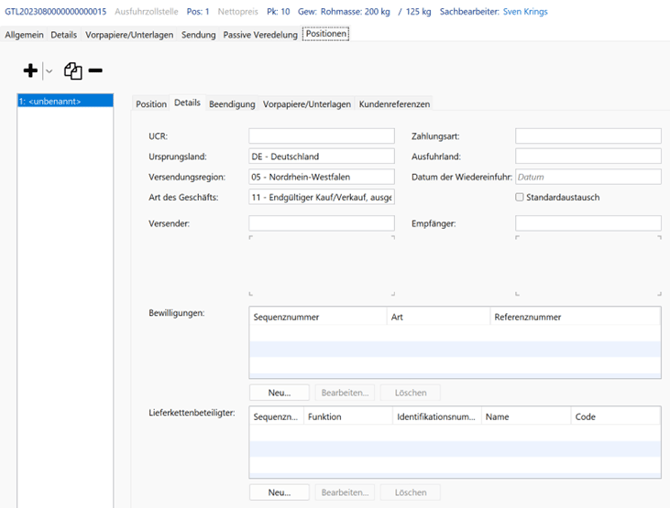Image resolution: width=670 pixels, height=508 pixels.
Task: Select the Details sub-tab of position
Action: [x=187, y=103]
